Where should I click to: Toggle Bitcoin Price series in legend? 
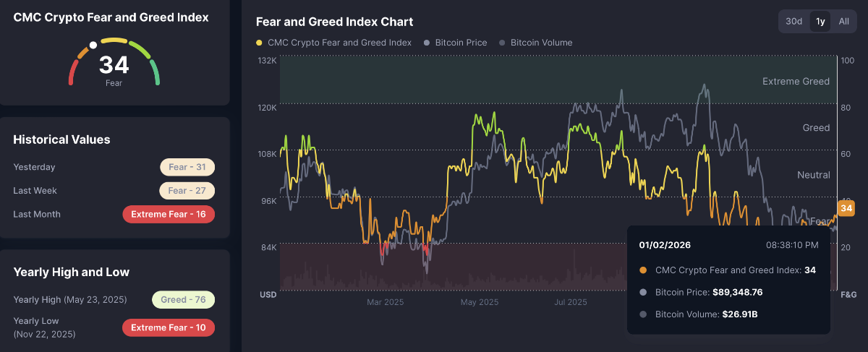pos(461,43)
